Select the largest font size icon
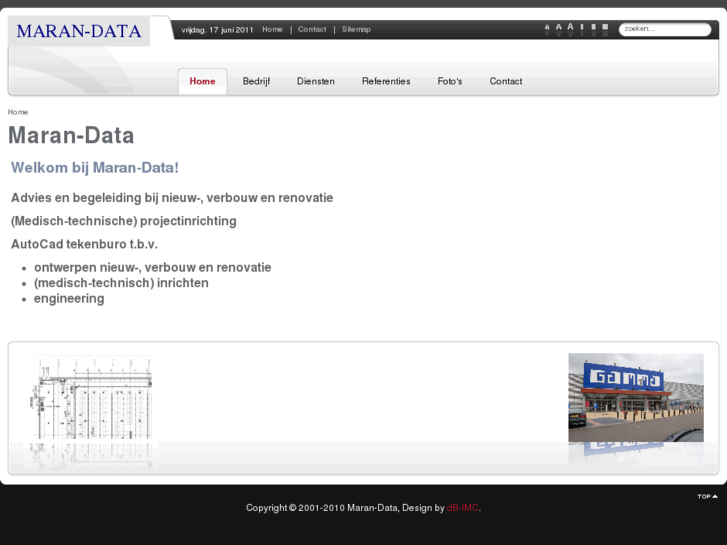The image size is (727, 545). point(570,29)
